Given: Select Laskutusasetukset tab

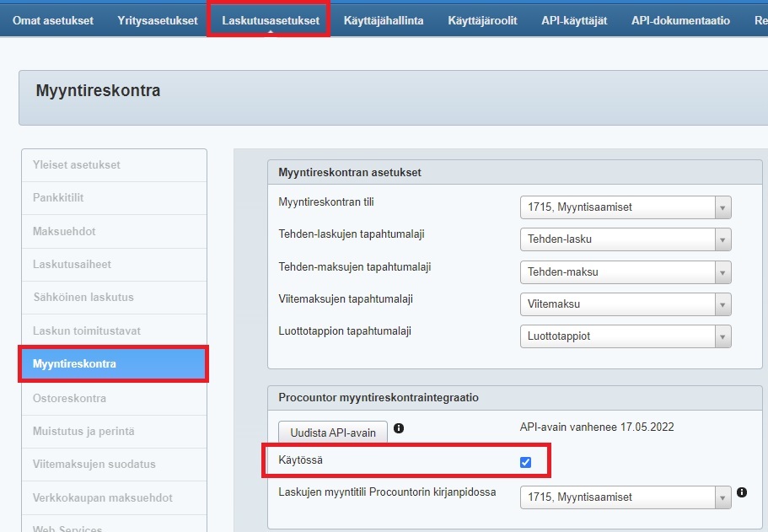Looking at the screenshot, I should (271, 20).
